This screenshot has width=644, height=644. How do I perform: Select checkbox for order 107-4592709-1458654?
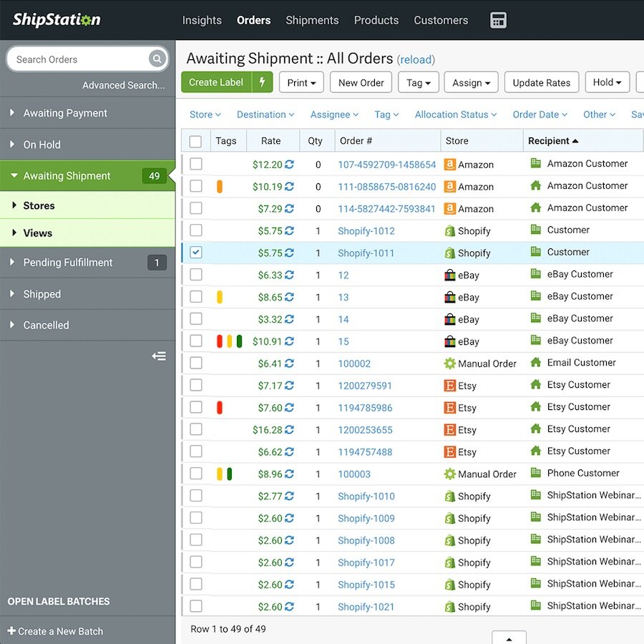coord(196,164)
